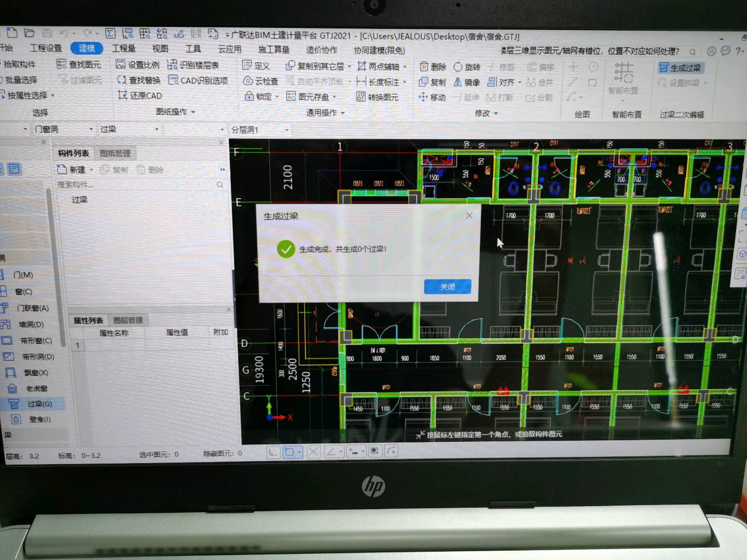Click 查找替换 tool
This screenshot has width=747, height=560.
(139, 80)
